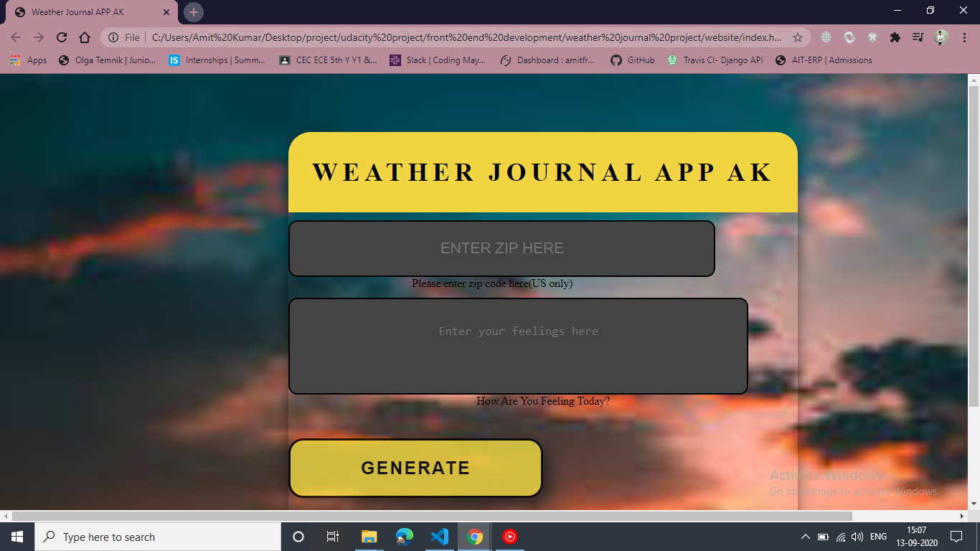Focus the Enter your feelings text area
Viewport: 980px width, 551px height.
(x=518, y=346)
